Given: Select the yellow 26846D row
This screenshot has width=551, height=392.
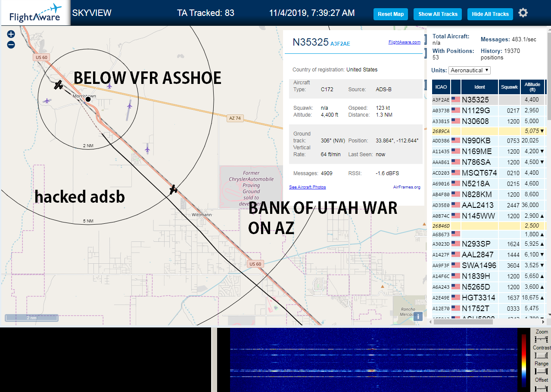Looking at the screenshot, I should click(x=489, y=225).
